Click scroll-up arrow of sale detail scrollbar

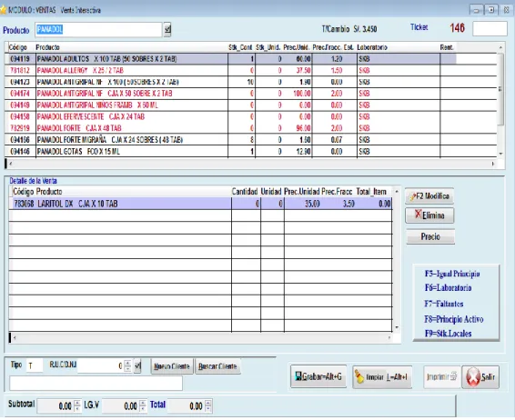click(x=397, y=191)
